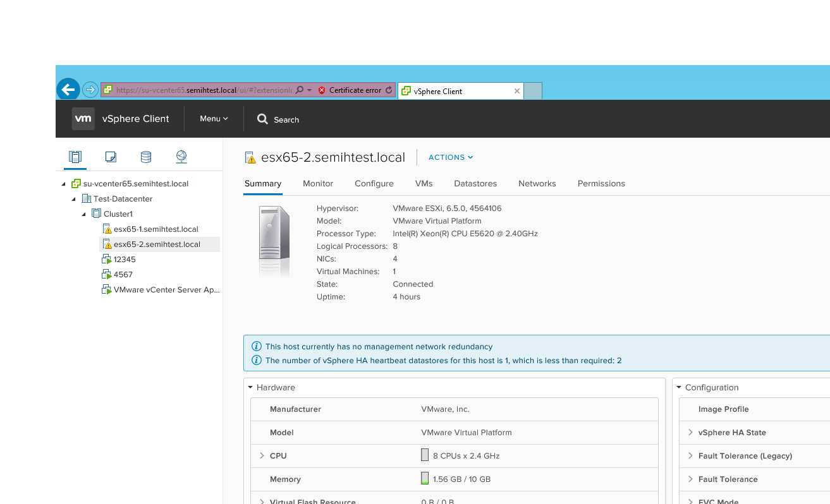The height and width of the screenshot is (504, 830).
Task: Select the VM named 12345
Action: (125, 260)
